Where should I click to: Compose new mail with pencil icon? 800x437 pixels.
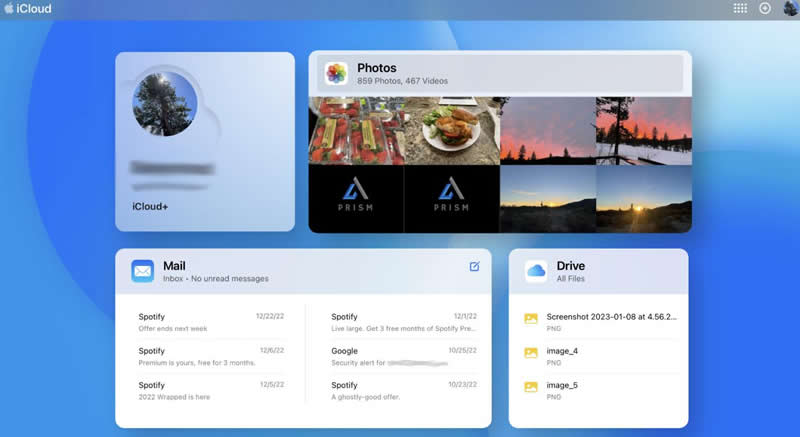coord(474,266)
